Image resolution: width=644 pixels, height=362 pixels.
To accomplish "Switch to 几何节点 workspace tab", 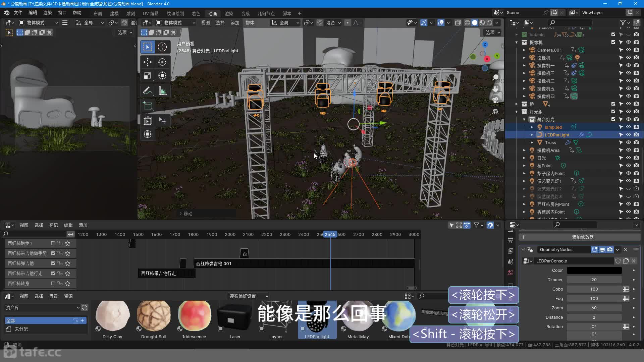I will coord(266,13).
